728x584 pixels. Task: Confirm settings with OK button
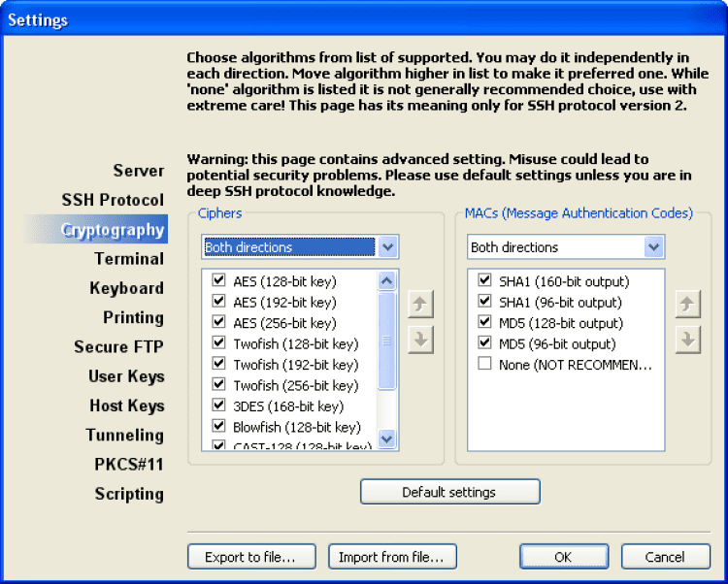tap(564, 557)
